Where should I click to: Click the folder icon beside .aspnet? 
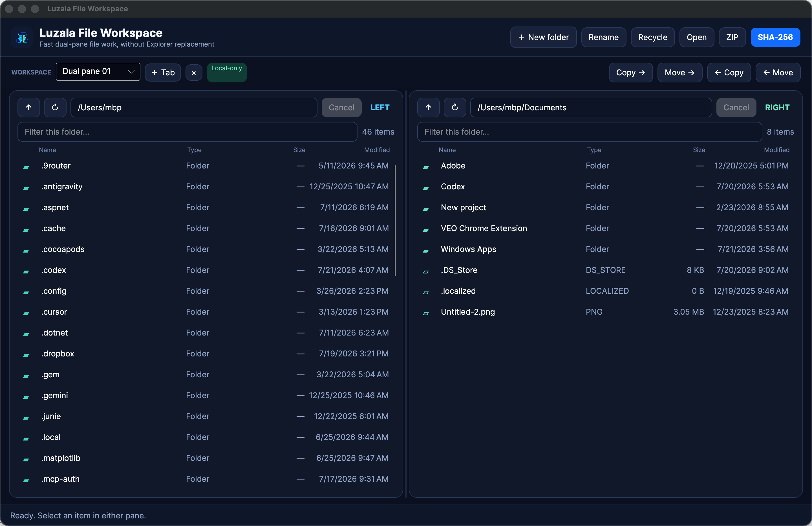click(x=26, y=209)
